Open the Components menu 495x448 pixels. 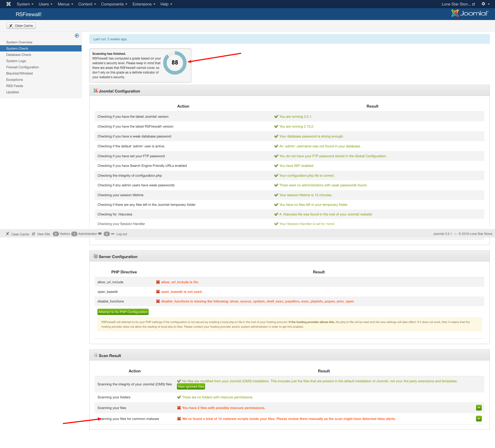(x=114, y=4)
